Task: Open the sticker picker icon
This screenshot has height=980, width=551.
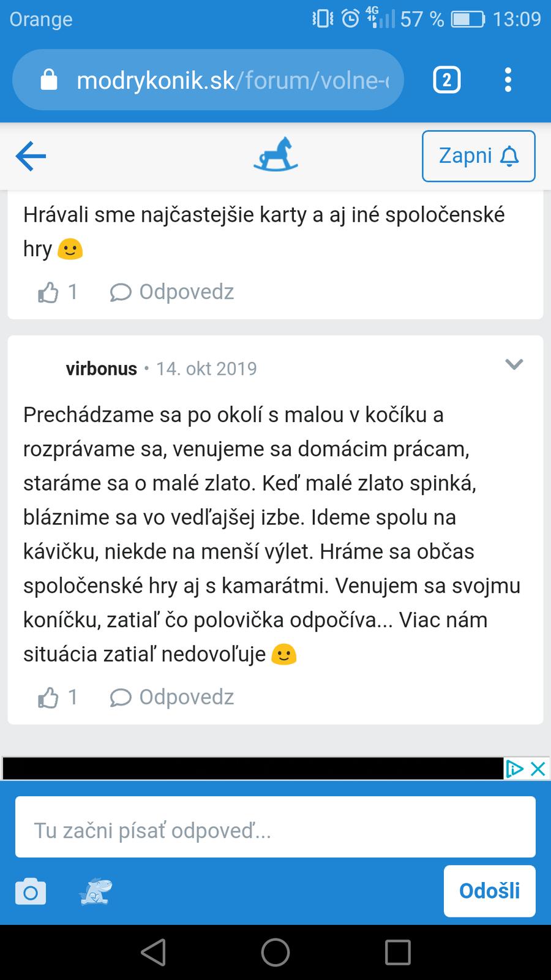Action: [96, 891]
